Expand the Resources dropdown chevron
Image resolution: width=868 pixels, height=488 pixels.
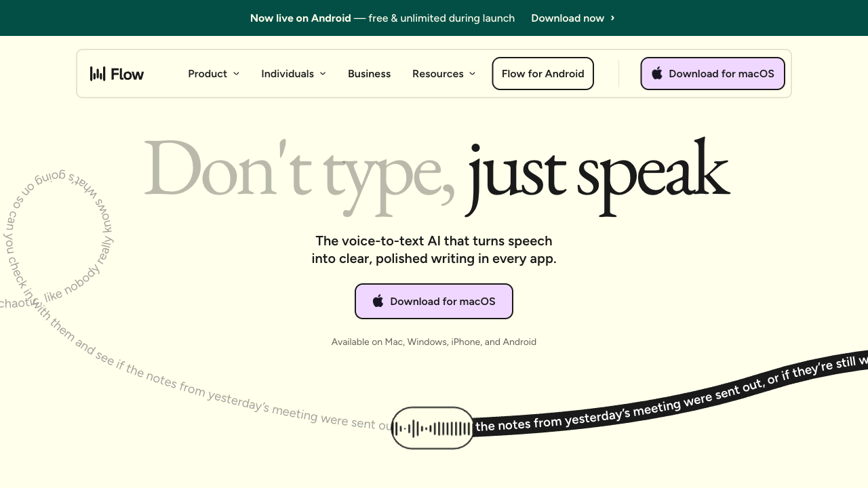click(x=473, y=74)
